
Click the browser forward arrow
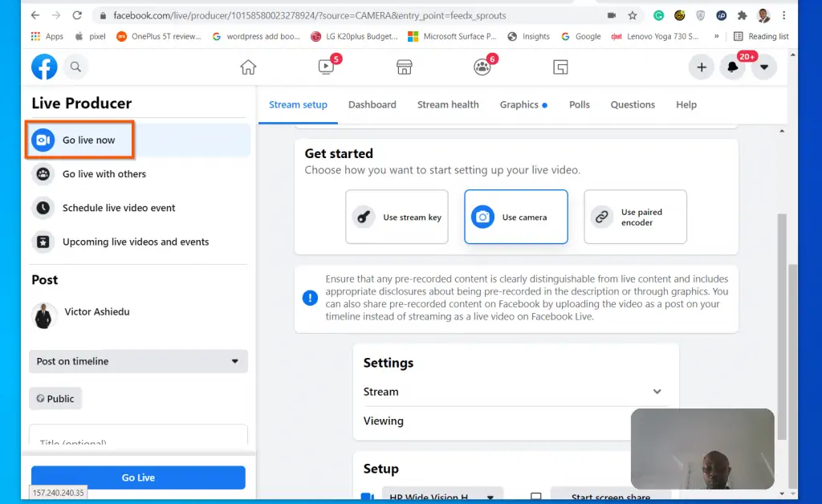click(56, 16)
